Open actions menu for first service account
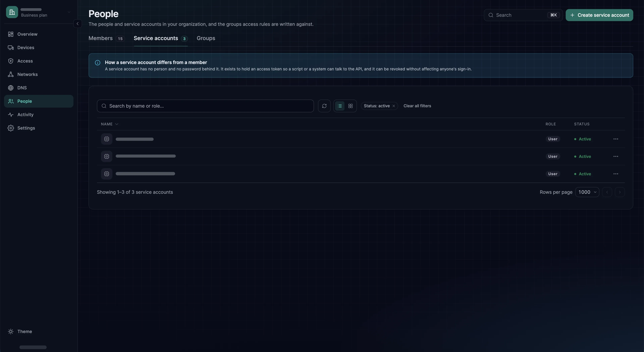This screenshot has width=644, height=352. tap(615, 139)
